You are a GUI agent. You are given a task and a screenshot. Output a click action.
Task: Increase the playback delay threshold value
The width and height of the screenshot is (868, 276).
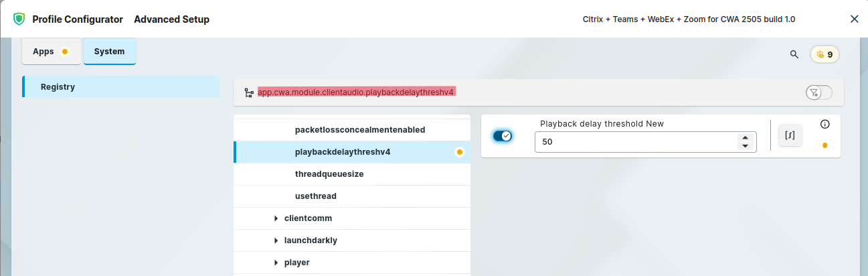pyautogui.click(x=746, y=138)
